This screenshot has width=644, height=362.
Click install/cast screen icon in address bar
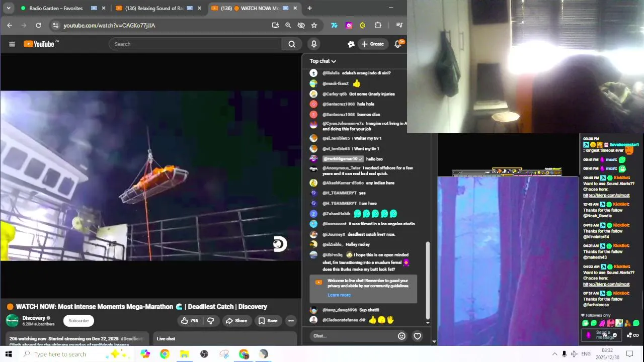275,25
